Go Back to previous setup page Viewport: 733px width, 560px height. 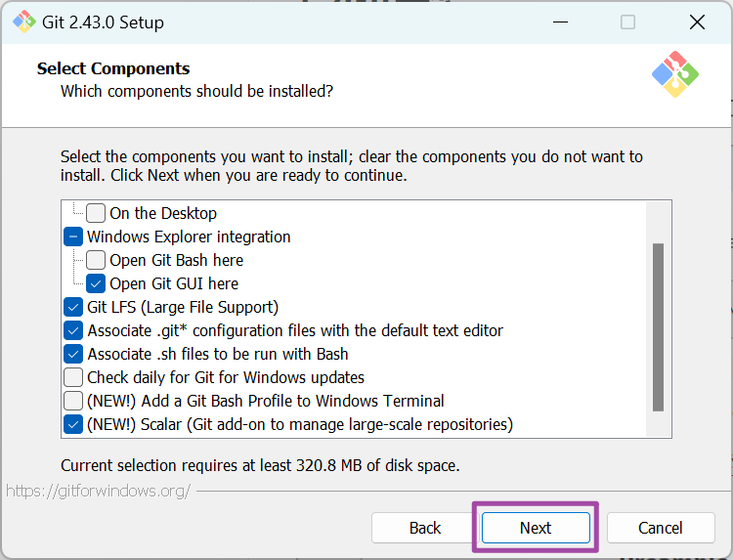pyautogui.click(x=425, y=528)
